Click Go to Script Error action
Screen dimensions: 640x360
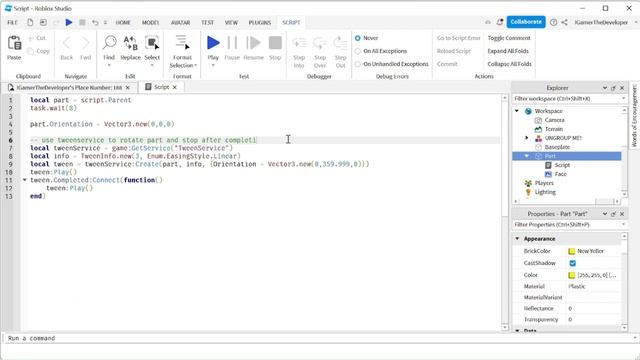tap(458, 38)
